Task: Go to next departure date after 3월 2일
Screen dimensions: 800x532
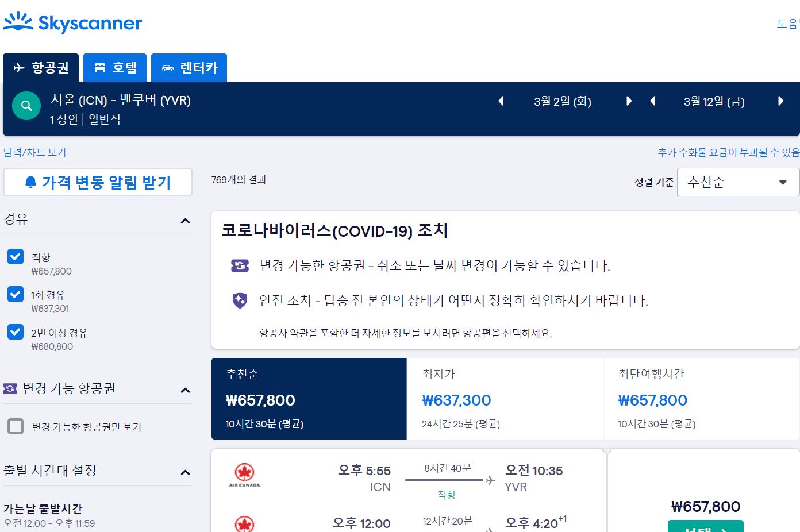Action: click(x=629, y=101)
